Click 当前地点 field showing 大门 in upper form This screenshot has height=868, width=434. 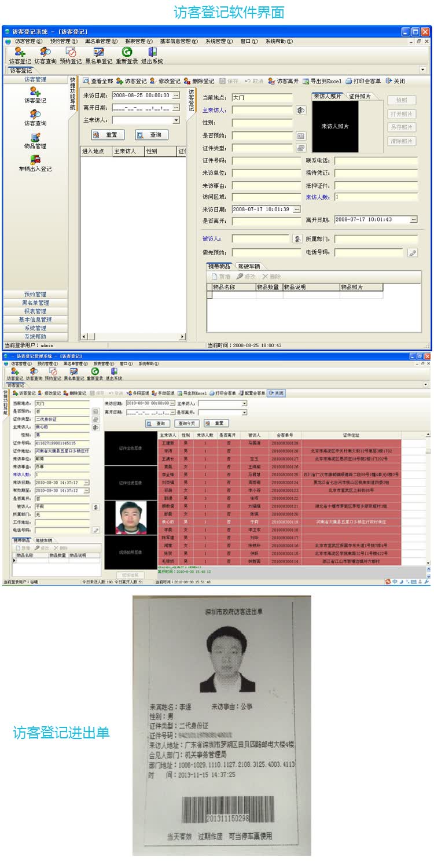[262, 98]
